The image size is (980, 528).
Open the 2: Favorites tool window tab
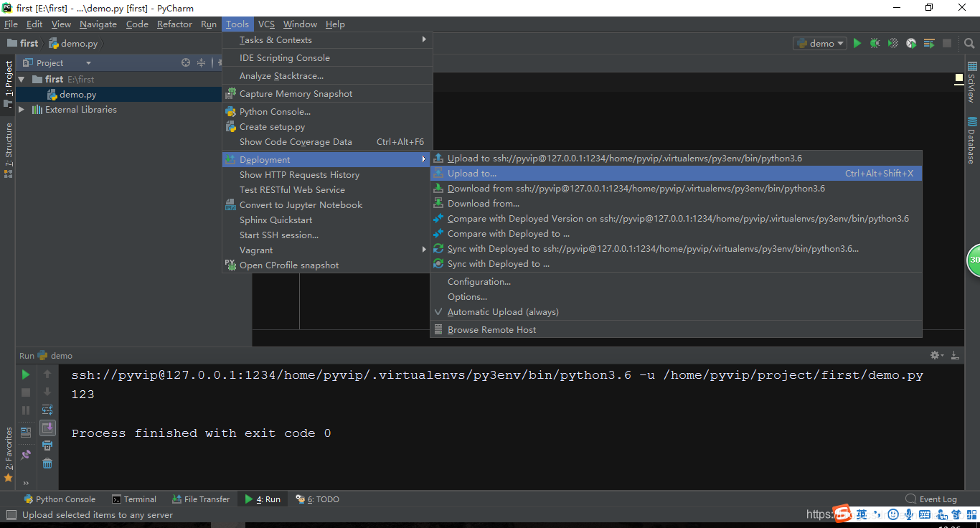click(9, 453)
